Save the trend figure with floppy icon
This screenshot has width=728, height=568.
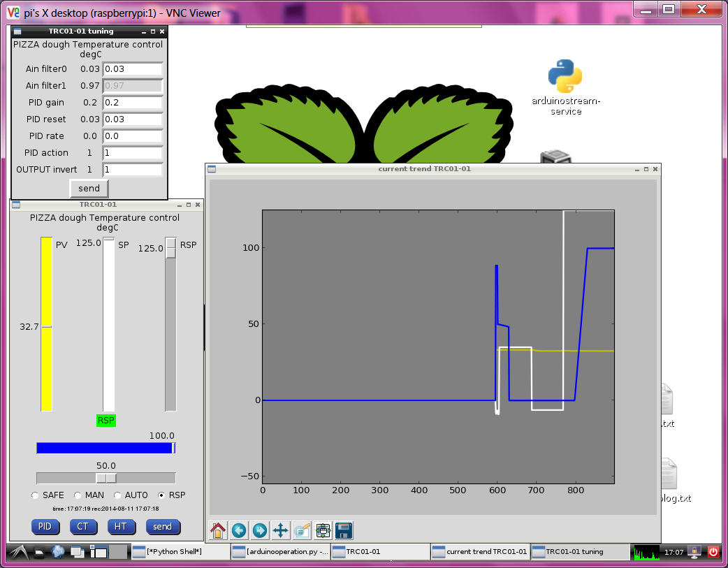pos(343,530)
